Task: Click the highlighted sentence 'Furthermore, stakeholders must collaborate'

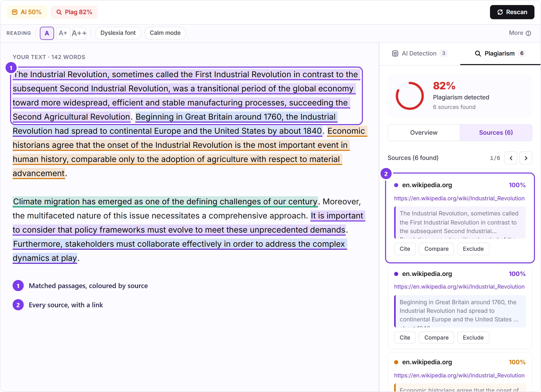Action: (180, 251)
